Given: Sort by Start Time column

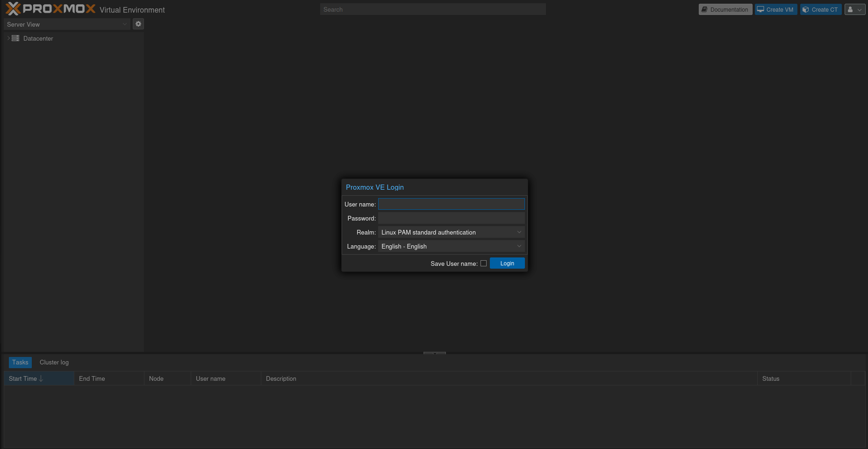Looking at the screenshot, I should click(x=39, y=378).
